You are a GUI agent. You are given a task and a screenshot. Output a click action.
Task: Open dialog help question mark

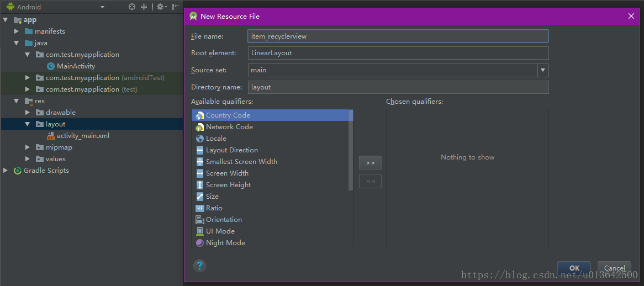pyautogui.click(x=199, y=266)
